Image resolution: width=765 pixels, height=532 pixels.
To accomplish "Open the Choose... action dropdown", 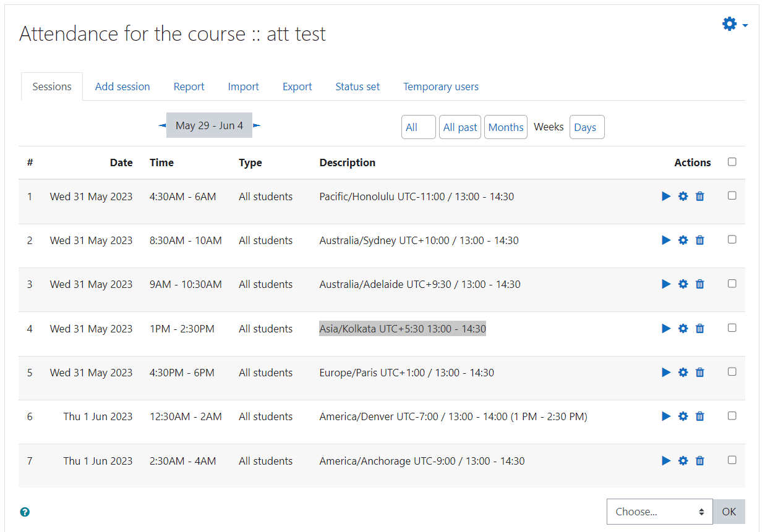I will pyautogui.click(x=659, y=512).
